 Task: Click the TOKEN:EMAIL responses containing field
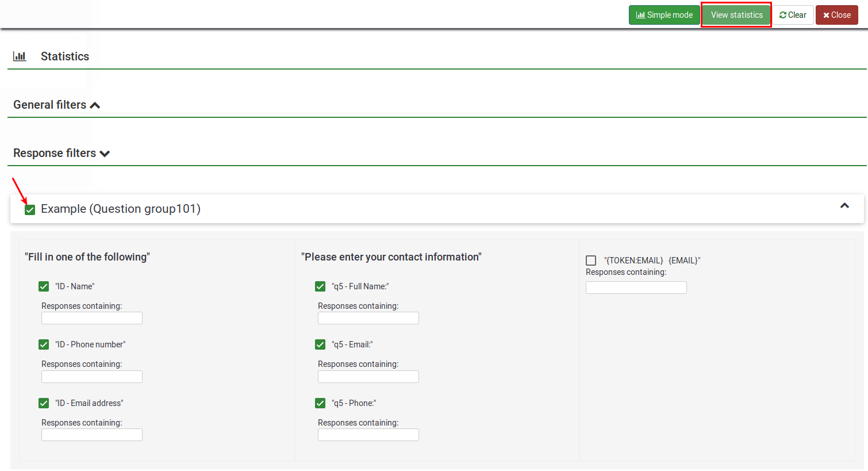pyautogui.click(x=636, y=288)
